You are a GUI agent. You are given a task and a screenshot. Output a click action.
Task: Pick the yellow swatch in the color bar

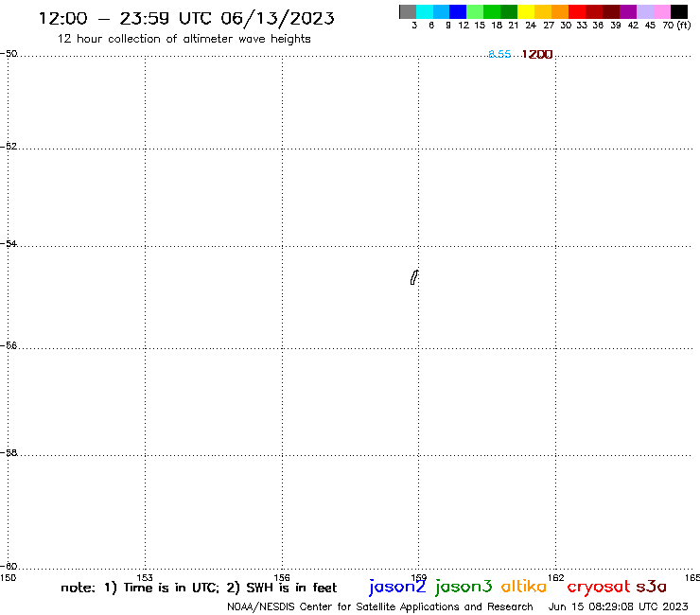point(526,11)
